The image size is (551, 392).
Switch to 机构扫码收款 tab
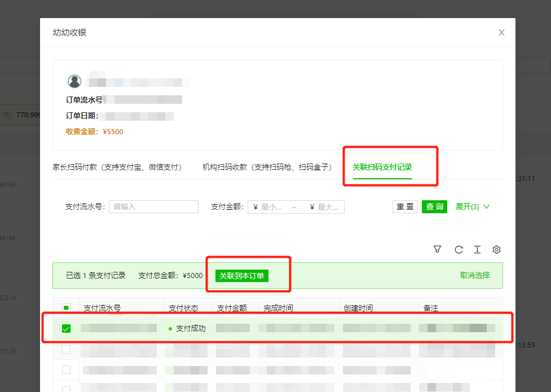(x=267, y=167)
